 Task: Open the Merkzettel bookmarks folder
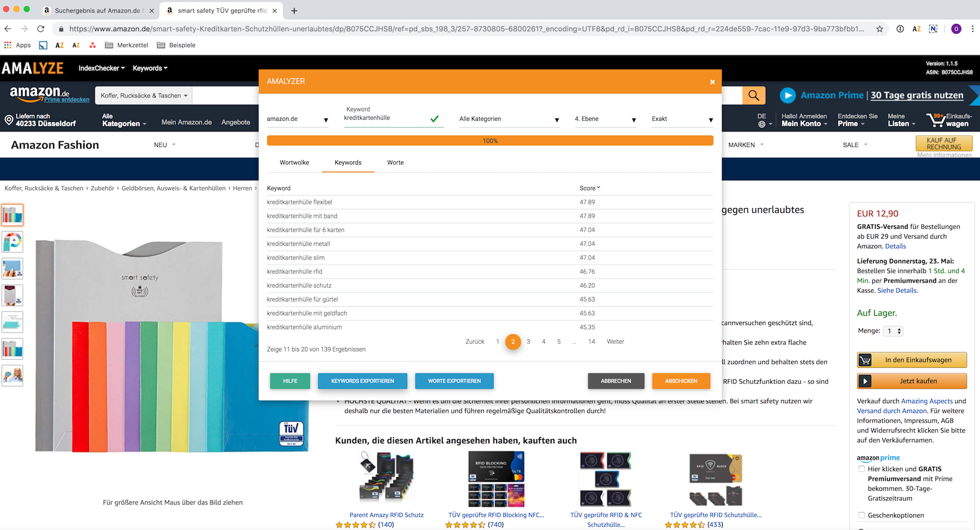126,45
